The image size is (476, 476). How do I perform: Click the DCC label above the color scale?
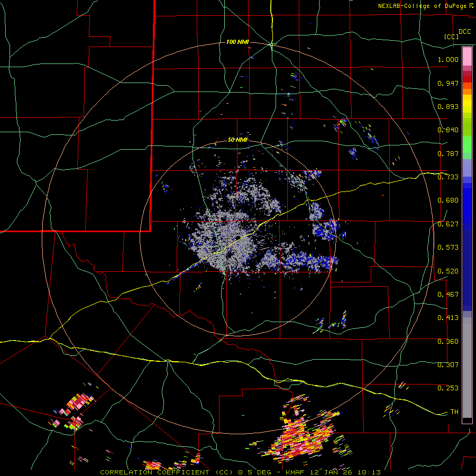tap(465, 32)
